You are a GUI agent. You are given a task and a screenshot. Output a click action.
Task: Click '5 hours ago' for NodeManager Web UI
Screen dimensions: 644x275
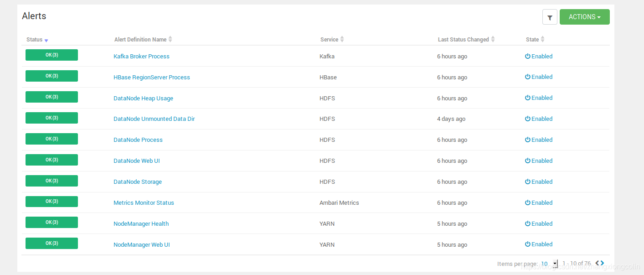click(452, 245)
